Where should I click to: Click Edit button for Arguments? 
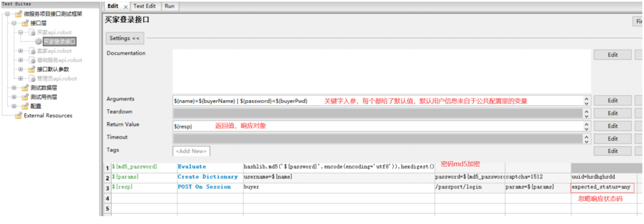(612, 101)
